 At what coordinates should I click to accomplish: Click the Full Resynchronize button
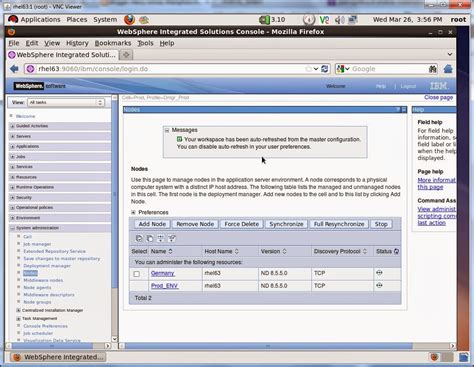click(339, 224)
